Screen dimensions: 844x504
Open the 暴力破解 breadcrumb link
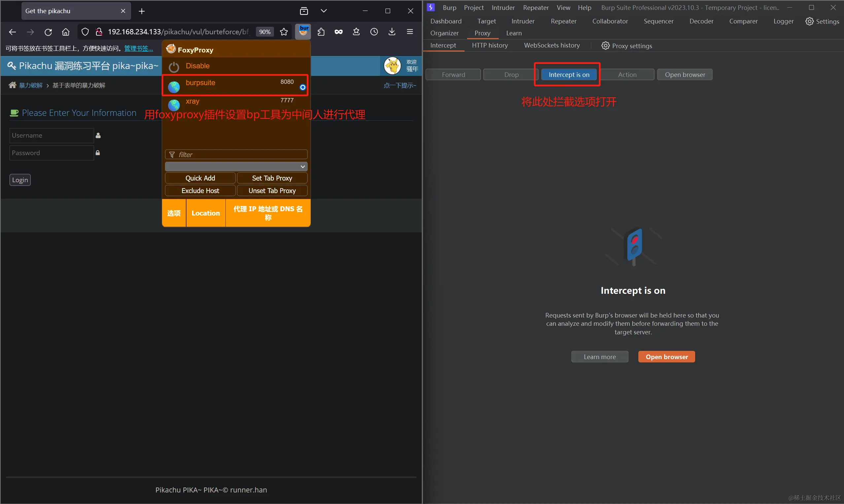tap(31, 85)
